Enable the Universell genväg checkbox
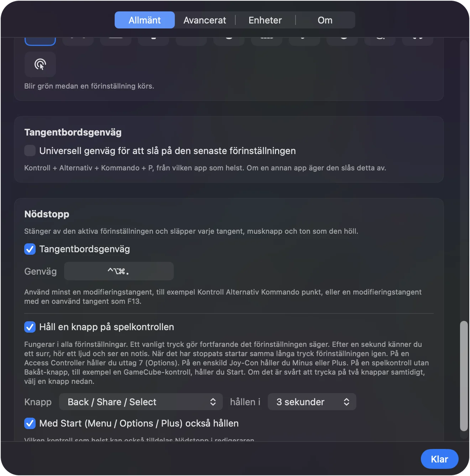Image resolution: width=470 pixels, height=476 pixels. pyautogui.click(x=30, y=150)
